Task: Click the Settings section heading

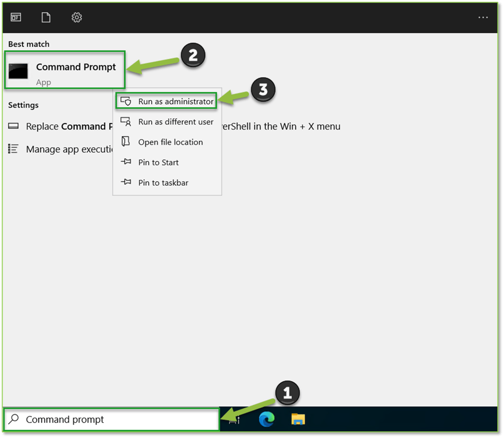Action: (x=23, y=105)
